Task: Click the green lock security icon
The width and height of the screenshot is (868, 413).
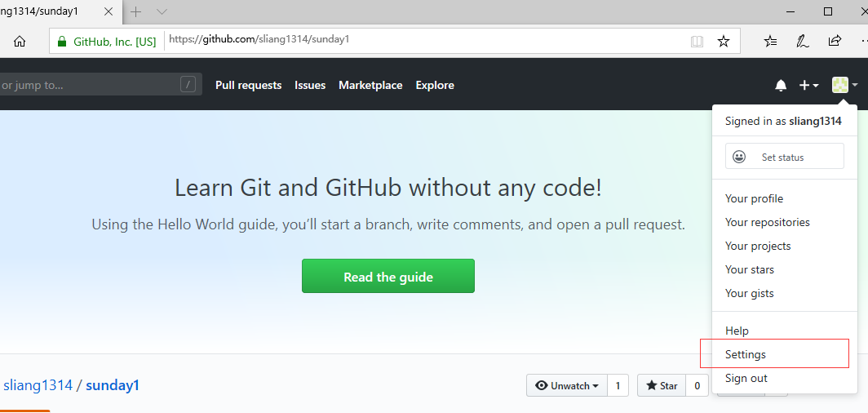Action: pyautogui.click(x=62, y=42)
